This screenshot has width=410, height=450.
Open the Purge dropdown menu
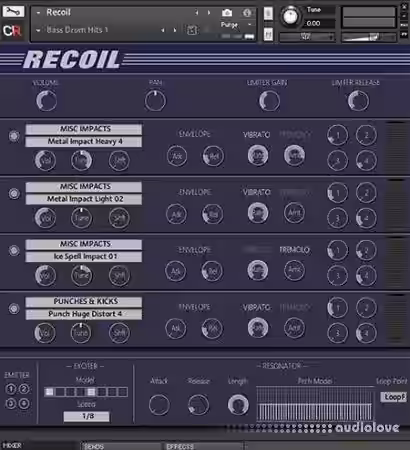(235, 25)
